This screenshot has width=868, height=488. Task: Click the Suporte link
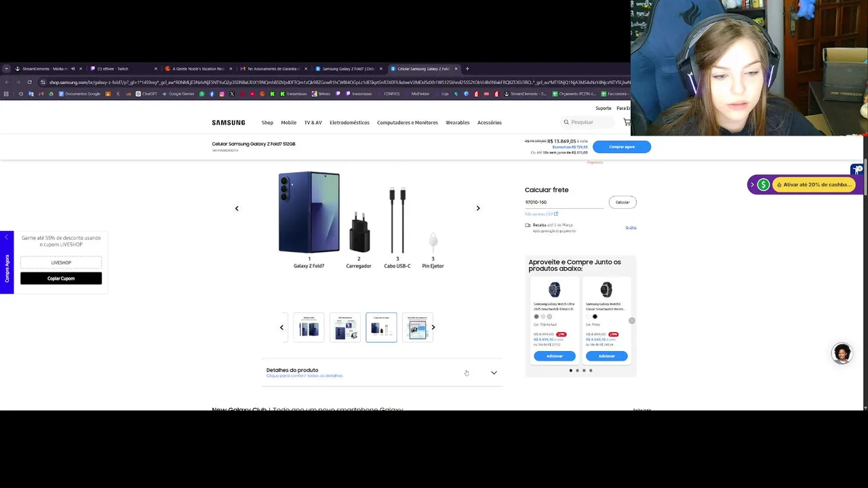(x=604, y=108)
